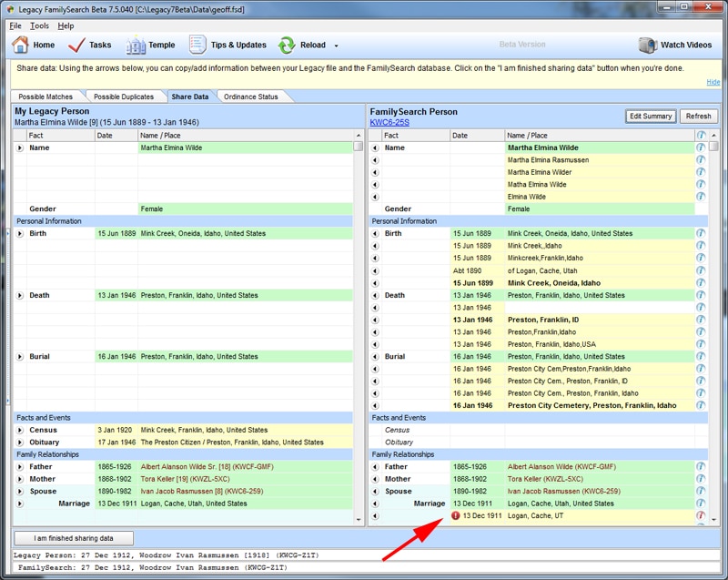Click the Refresh button
Screen dimensions: 728x580
(x=698, y=117)
